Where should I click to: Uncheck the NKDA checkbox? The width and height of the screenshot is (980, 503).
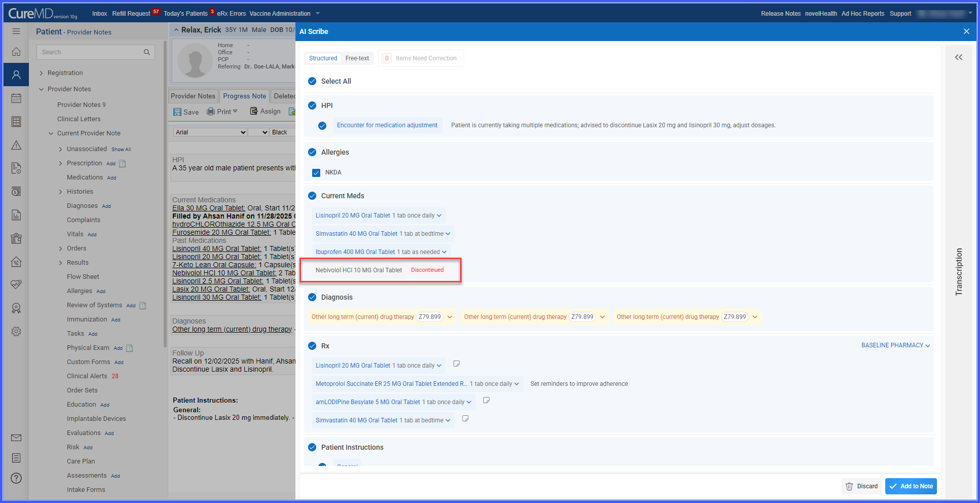click(x=316, y=172)
